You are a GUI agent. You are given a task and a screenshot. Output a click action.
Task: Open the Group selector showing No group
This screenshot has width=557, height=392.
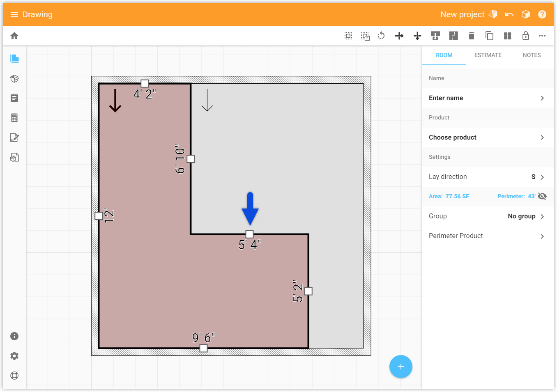(x=488, y=216)
